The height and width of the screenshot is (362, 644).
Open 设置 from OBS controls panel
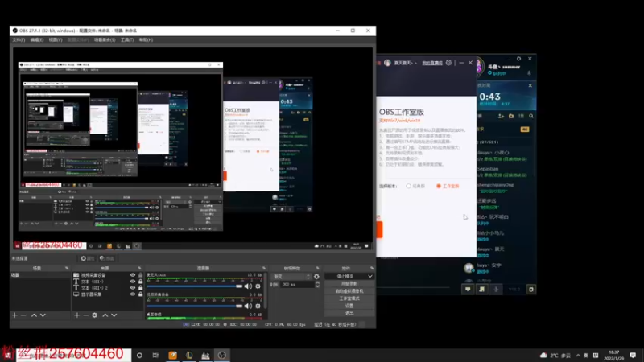pos(349,306)
